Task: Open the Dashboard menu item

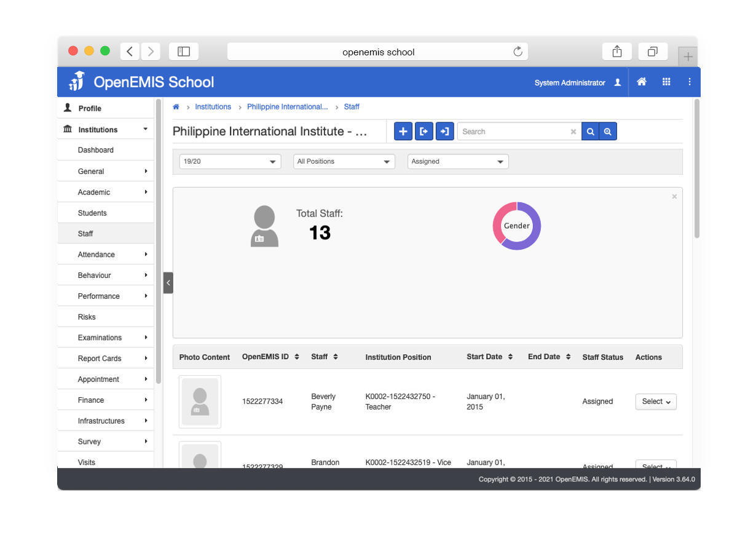Action: (106, 150)
